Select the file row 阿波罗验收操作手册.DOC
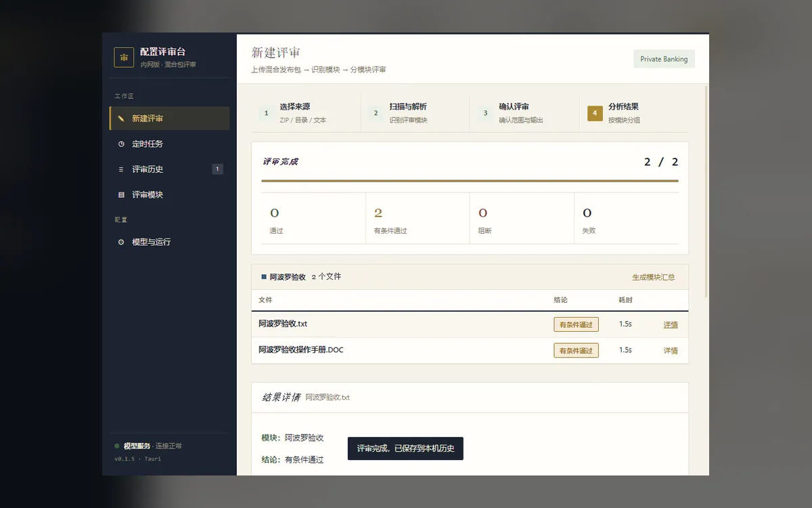The image size is (812, 508). (470, 350)
